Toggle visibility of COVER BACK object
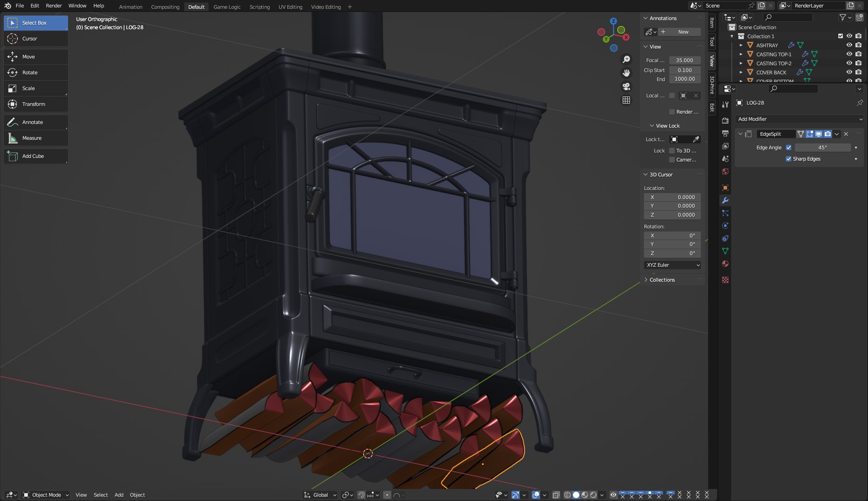The height and width of the screenshot is (501, 868). point(849,72)
